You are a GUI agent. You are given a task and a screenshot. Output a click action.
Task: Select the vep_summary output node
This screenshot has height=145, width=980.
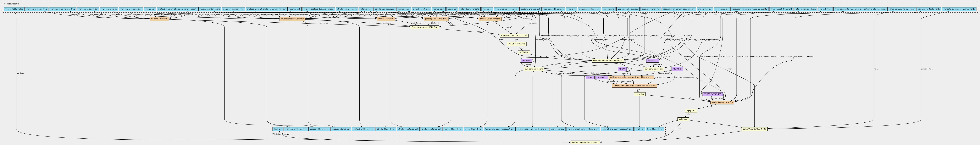(x=557, y=129)
